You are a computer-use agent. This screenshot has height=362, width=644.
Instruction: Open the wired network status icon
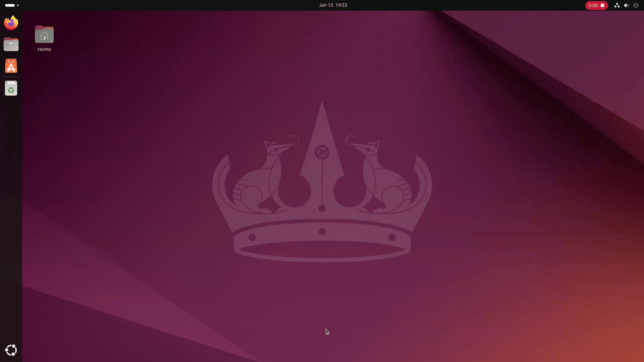616,5
